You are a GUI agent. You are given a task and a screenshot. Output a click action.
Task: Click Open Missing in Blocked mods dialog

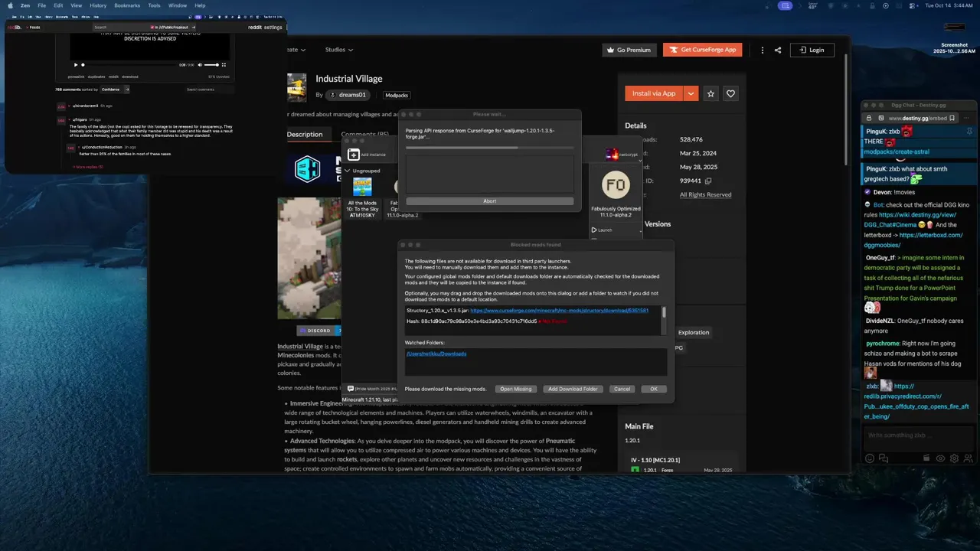click(516, 389)
